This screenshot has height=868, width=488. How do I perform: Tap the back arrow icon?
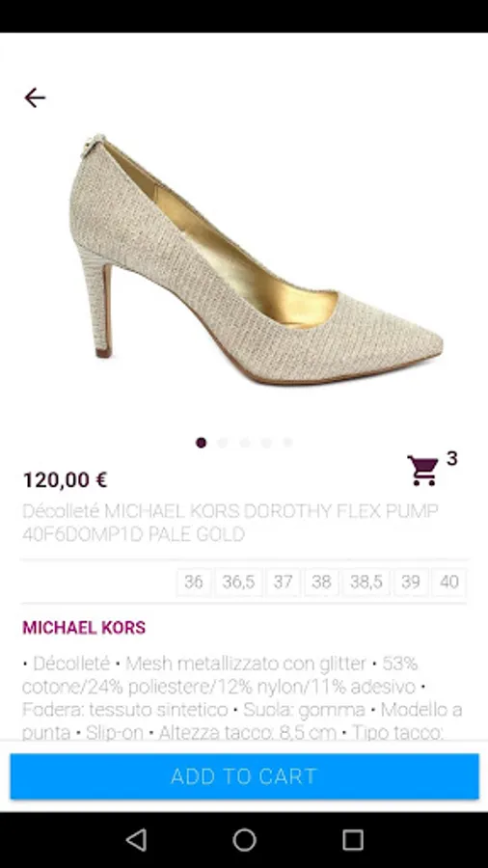click(35, 98)
